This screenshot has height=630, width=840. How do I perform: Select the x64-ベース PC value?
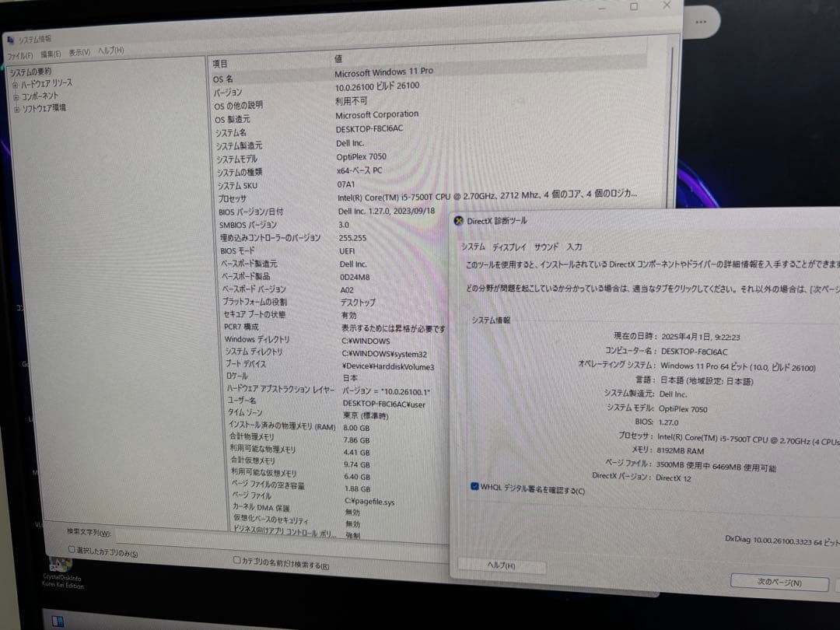(x=359, y=170)
